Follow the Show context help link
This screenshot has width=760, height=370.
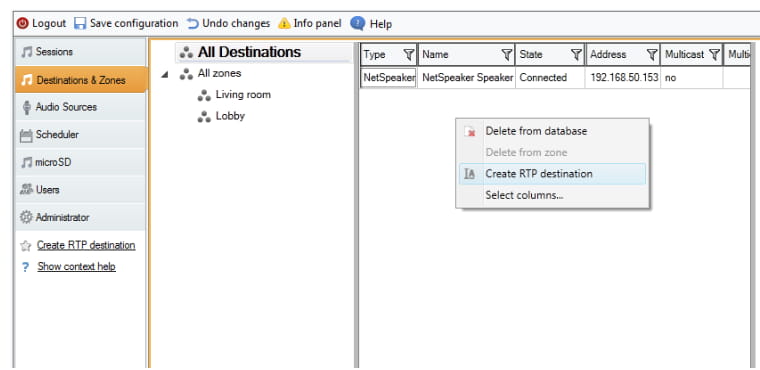pos(77,267)
